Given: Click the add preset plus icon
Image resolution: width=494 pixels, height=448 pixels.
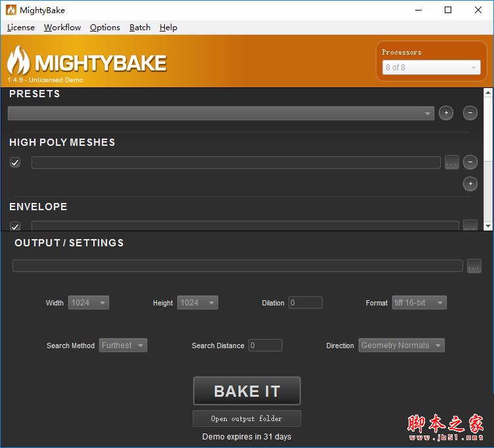Looking at the screenshot, I should pyautogui.click(x=446, y=113).
